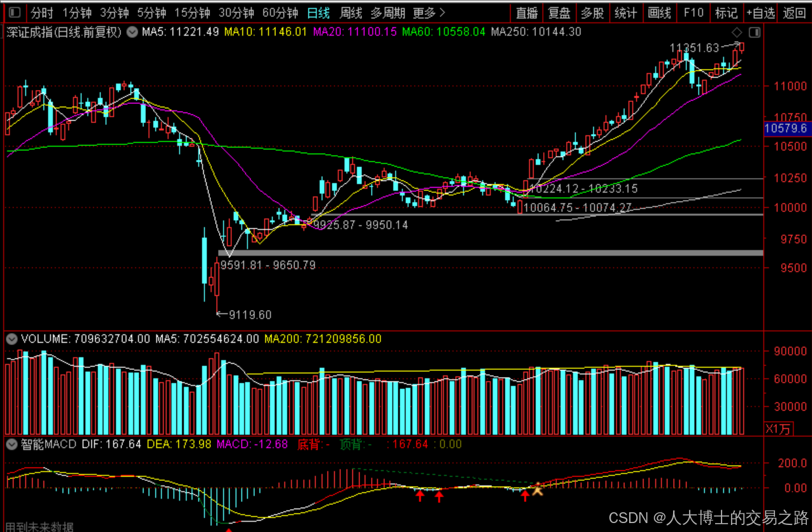Open the 智能MACD panel settings icon
Image resolution: width=812 pixels, height=532 pixels.
[12, 444]
